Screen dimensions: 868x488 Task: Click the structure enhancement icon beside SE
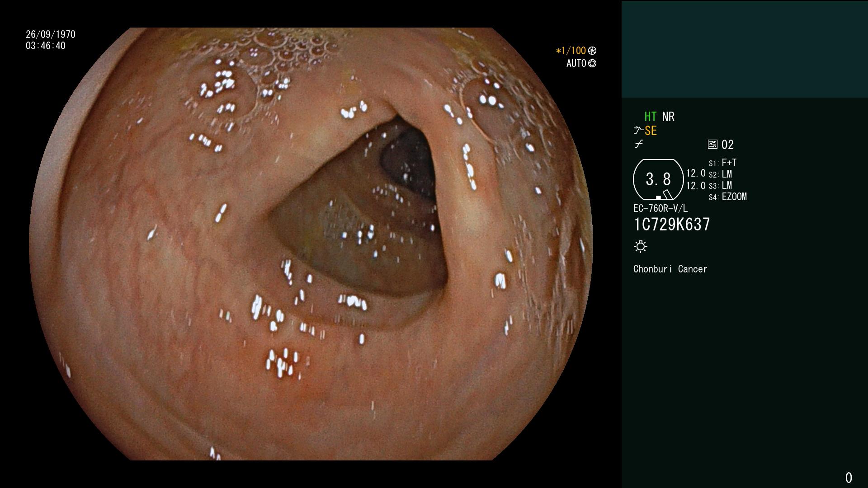[x=638, y=131]
